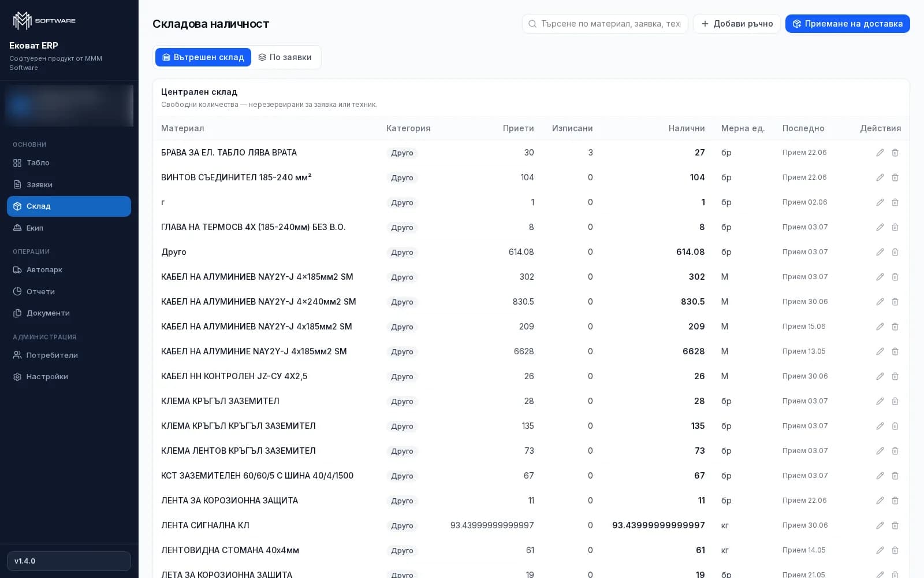Edit the row with 6628 М available
924x578 pixels.
pyautogui.click(x=880, y=351)
